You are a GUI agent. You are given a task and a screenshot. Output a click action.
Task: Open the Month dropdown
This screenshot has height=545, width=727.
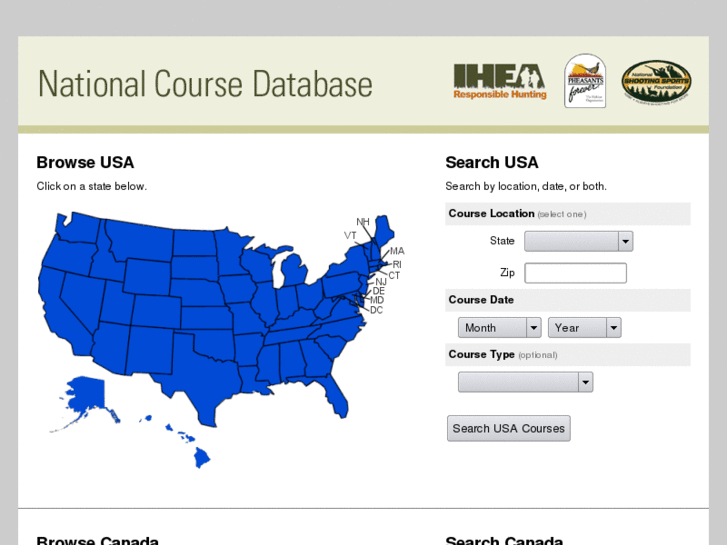click(499, 327)
